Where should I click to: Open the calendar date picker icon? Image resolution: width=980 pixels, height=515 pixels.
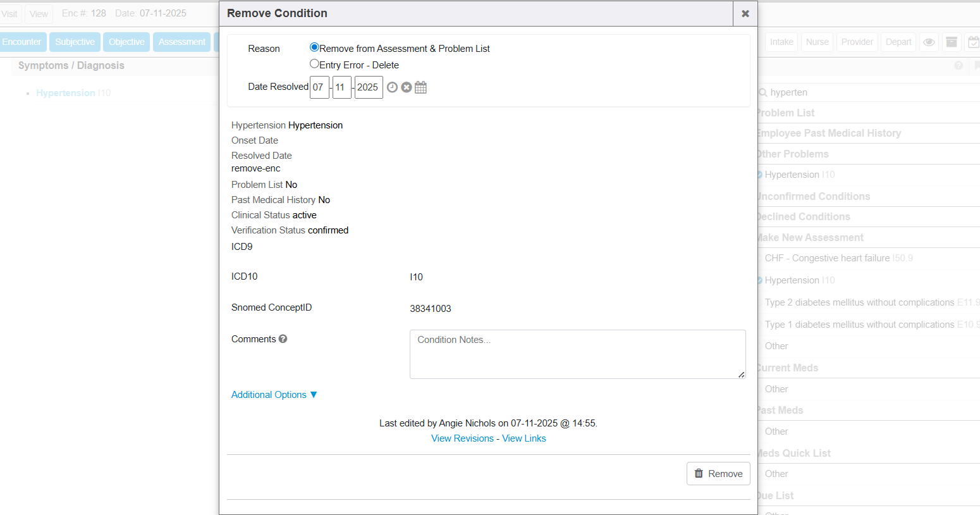[420, 87]
